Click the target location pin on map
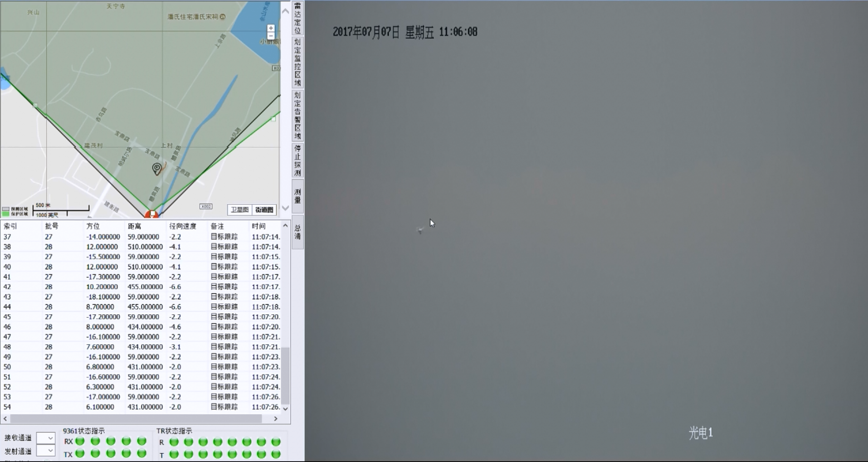The height and width of the screenshot is (462, 868). [x=157, y=169]
